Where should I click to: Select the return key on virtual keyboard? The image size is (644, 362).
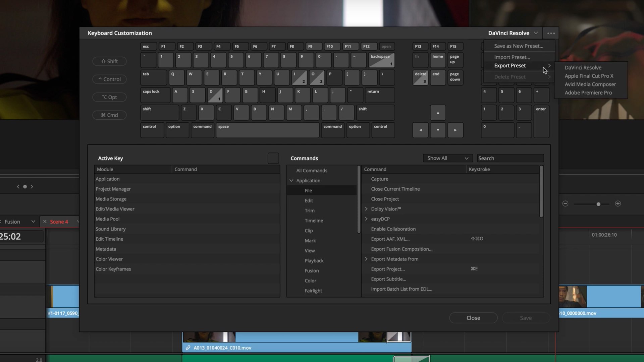coord(380,95)
